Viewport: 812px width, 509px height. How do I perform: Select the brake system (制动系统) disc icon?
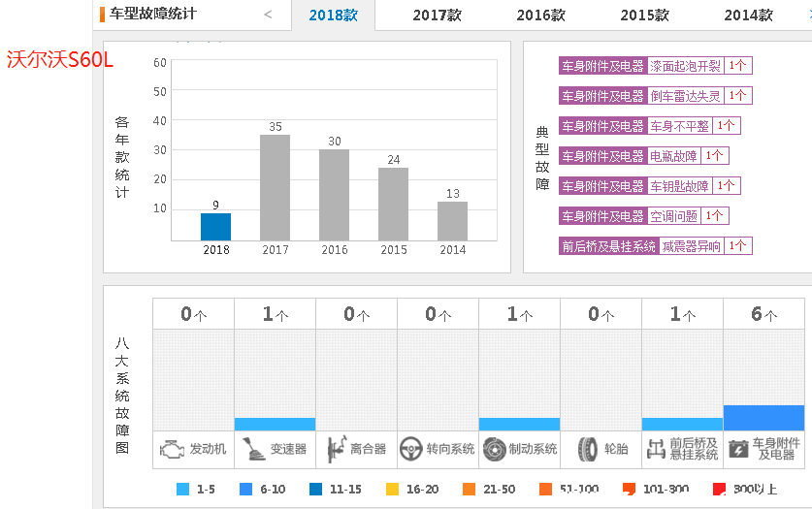[x=494, y=449]
